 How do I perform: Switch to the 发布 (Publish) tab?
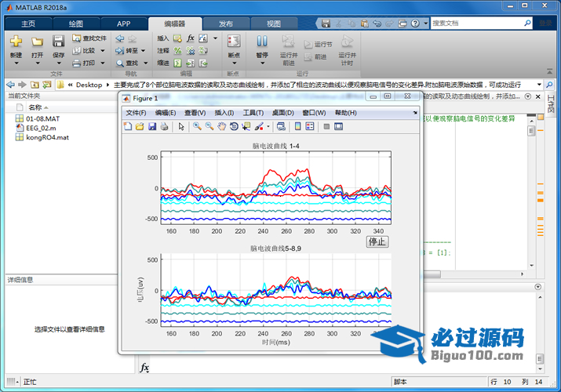226,24
